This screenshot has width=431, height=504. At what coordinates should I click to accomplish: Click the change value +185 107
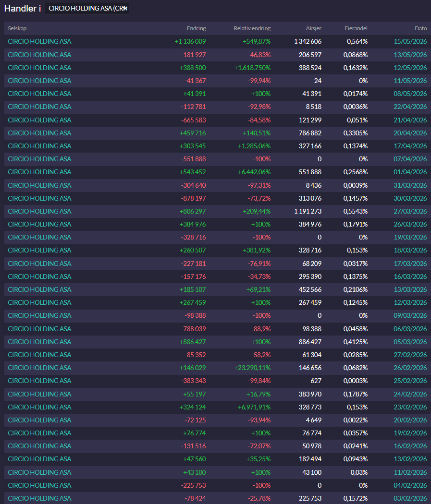192,289
